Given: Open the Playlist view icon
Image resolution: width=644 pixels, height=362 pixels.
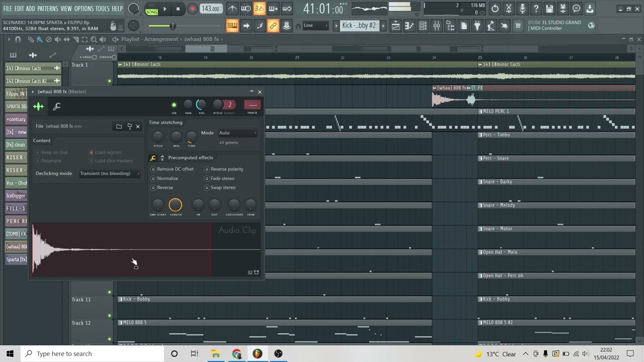Looking at the screenshot, I should pyautogui.click(x=395, y=26).
